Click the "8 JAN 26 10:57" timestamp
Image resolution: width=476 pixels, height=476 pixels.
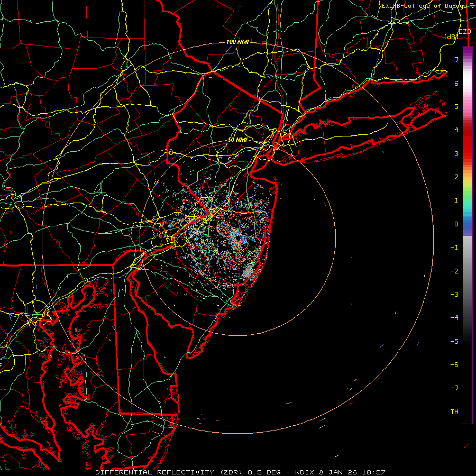pos(352,472)
